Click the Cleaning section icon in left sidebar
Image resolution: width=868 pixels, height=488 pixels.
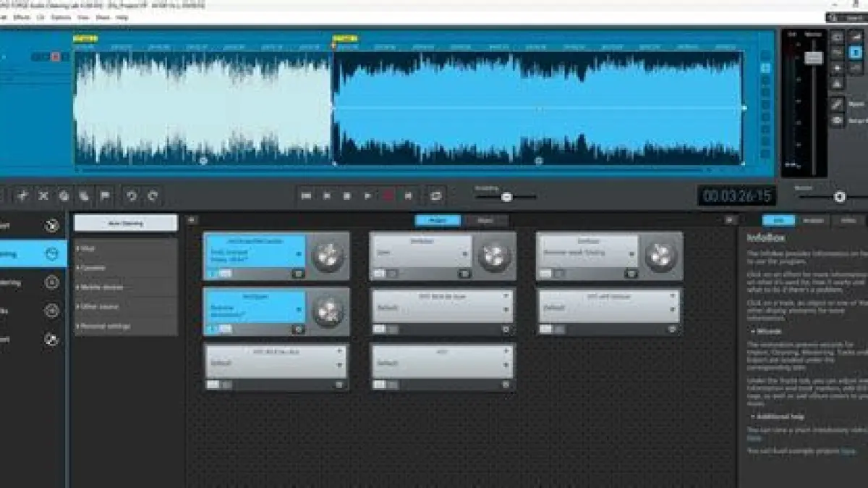coord(51,254)
